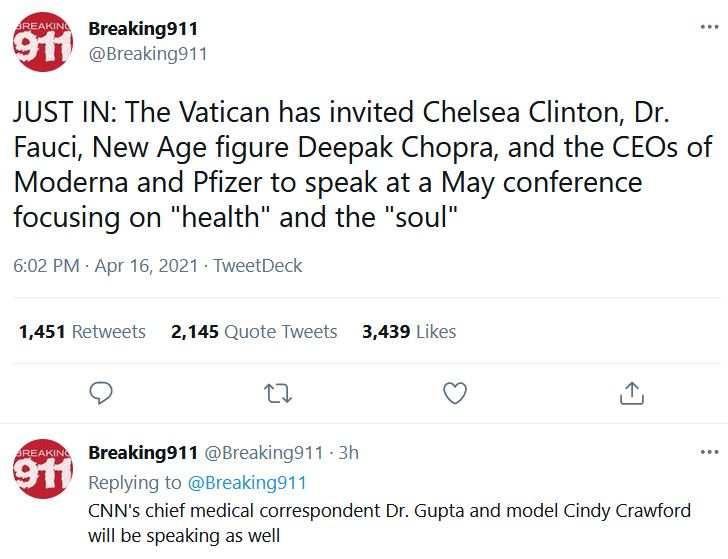Click the TweetDeck source label
Viewport: 728px width, 559px height.
tap(257, 266)
